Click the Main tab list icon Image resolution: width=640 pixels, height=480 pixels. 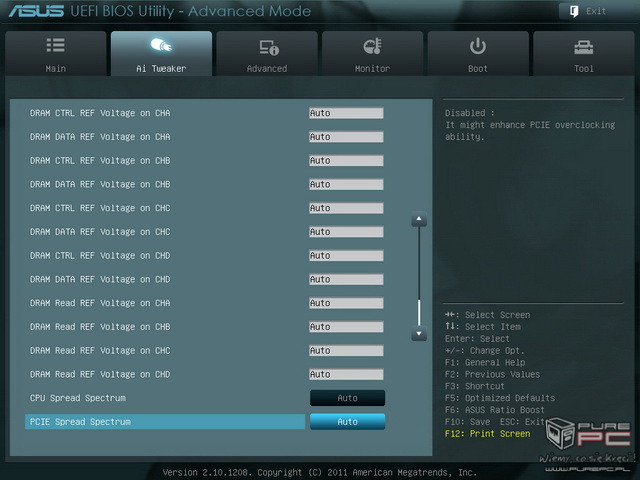56,47
